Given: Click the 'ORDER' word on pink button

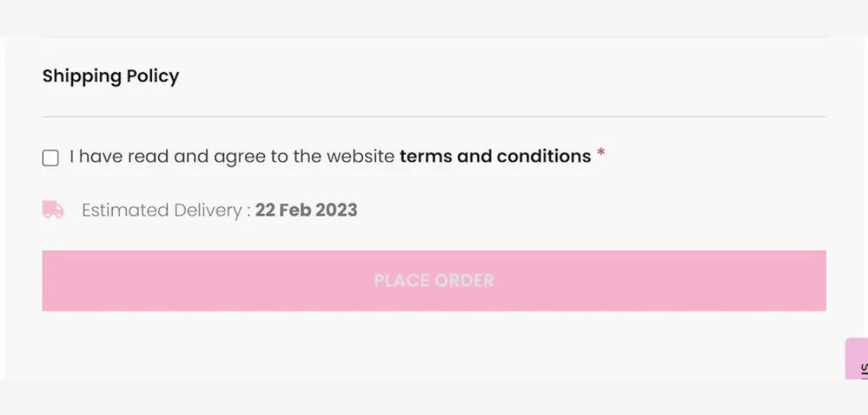Looking at the screenshot, I should (464, 281).
